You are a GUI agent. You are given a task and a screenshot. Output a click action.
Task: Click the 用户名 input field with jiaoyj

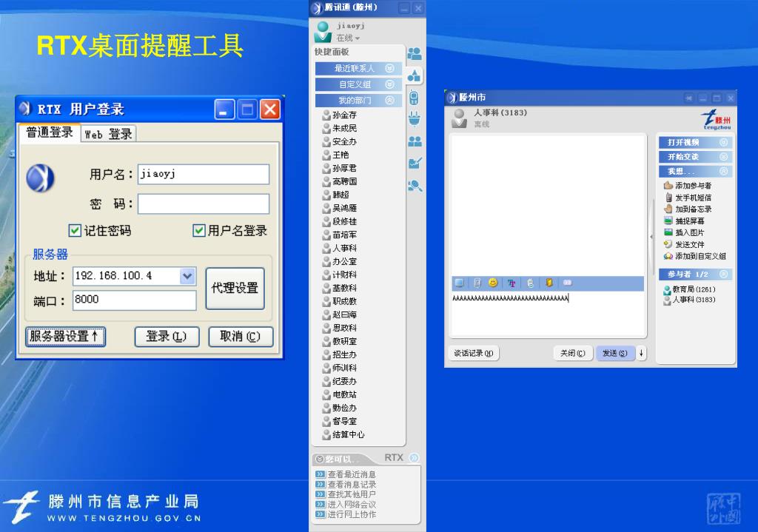(x=204, y=175)
